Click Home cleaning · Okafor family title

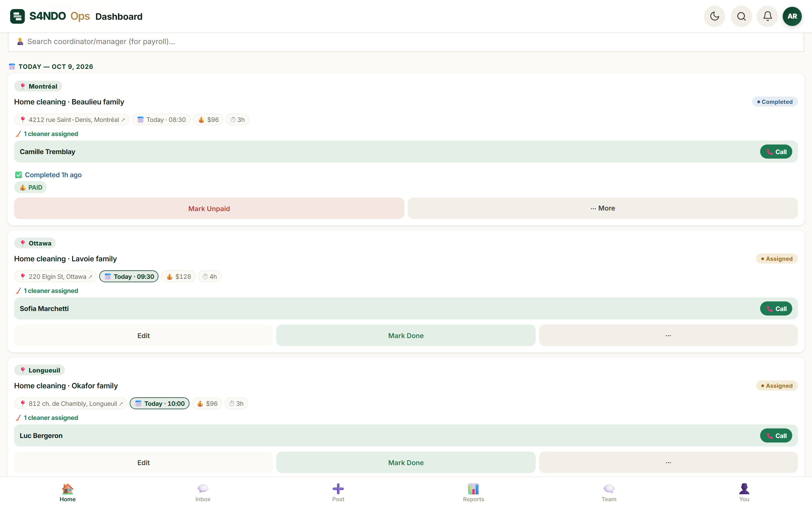pyautogui.click(x=66, y=386)
